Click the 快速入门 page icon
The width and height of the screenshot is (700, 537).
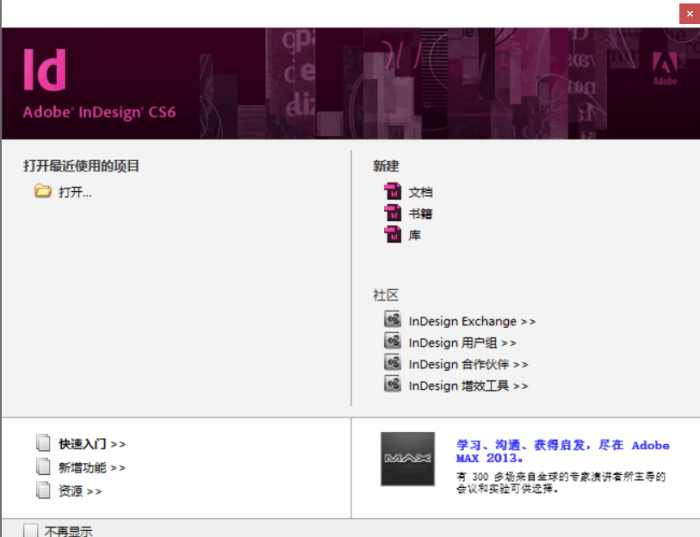click(x=43, y=443)
